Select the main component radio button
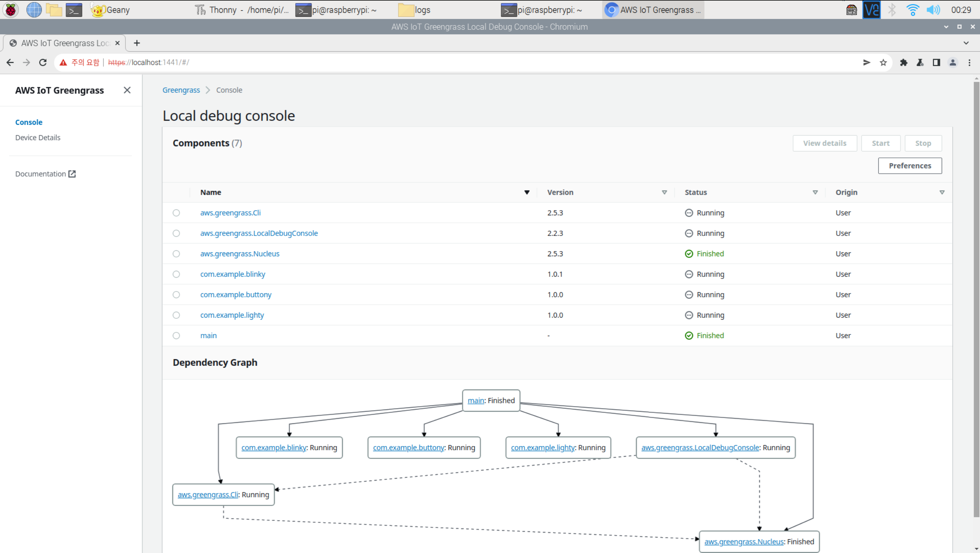Image resolution: width=980 pixels, height=553 pixels. point(176,336)
